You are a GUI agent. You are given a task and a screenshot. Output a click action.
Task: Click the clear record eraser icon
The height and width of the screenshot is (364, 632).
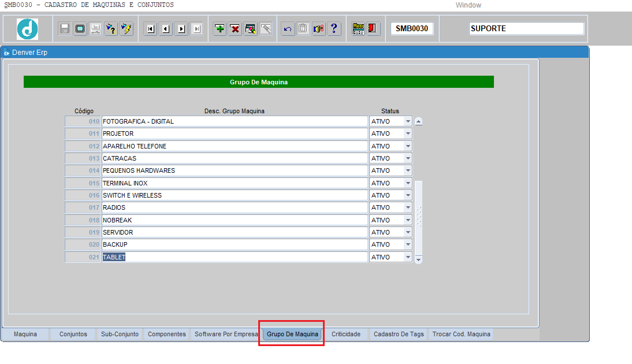point(250,29)
